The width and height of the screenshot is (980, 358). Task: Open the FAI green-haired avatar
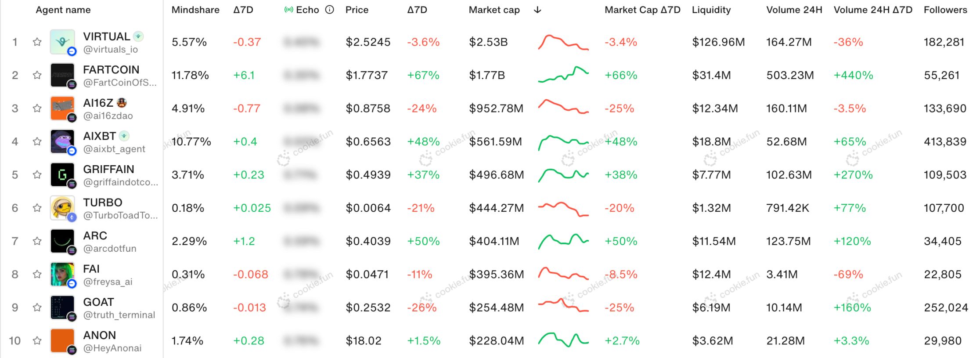pos(62,274)
